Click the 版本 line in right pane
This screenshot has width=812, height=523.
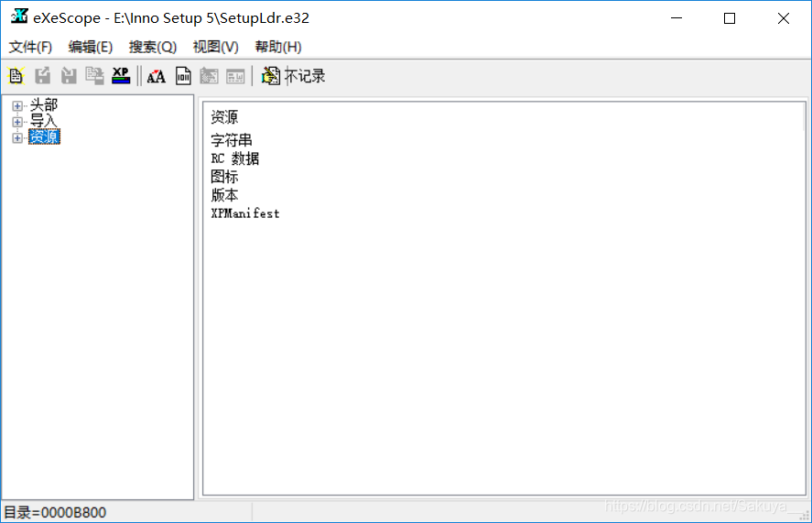coord(224,195)
